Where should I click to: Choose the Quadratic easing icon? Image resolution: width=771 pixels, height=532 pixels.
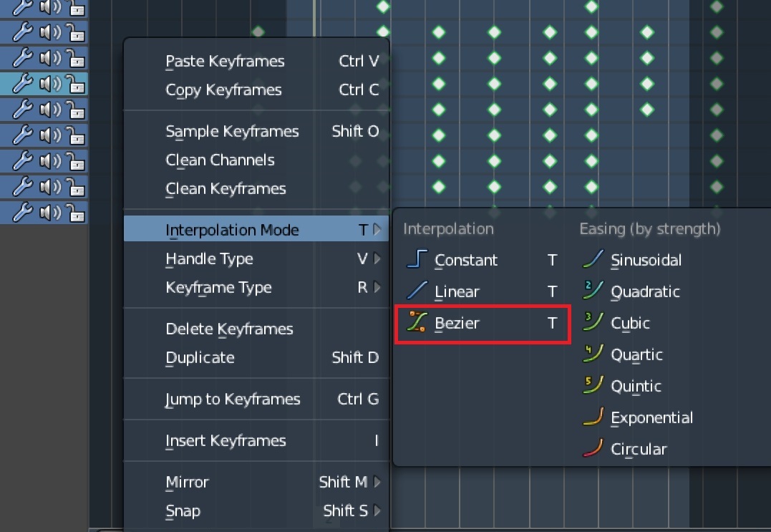(593, 291)
